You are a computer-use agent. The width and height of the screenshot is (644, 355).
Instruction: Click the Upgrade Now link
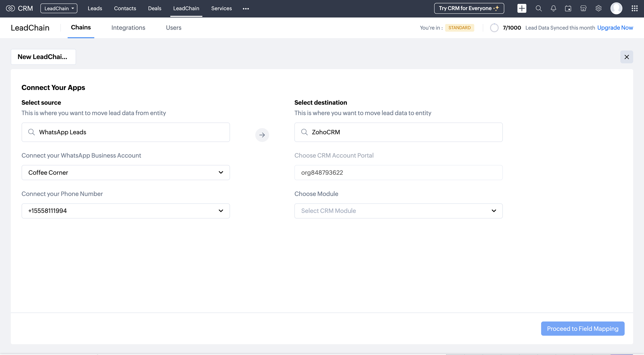point(615,28)
